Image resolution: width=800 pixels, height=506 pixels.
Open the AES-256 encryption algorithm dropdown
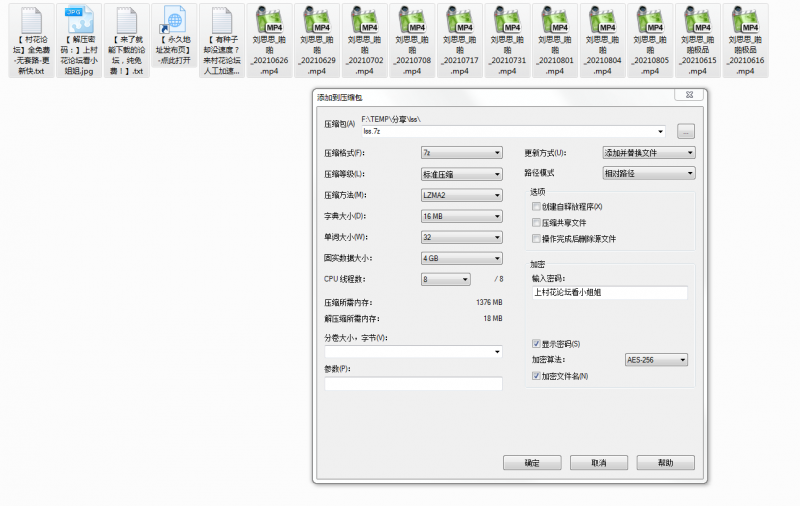click(655, 360)
